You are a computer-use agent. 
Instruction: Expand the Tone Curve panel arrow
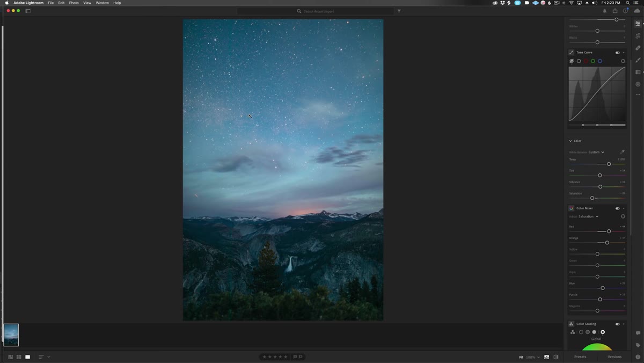point(624,53)
